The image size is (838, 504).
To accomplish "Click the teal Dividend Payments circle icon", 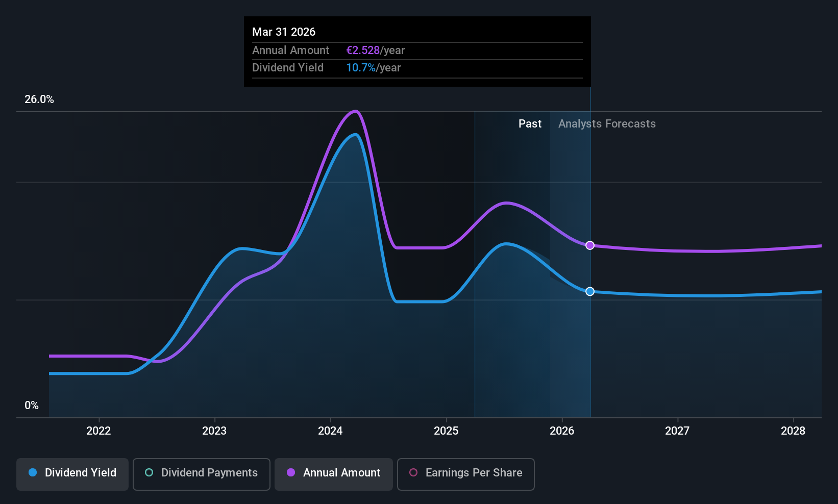I will pos(149,473).
